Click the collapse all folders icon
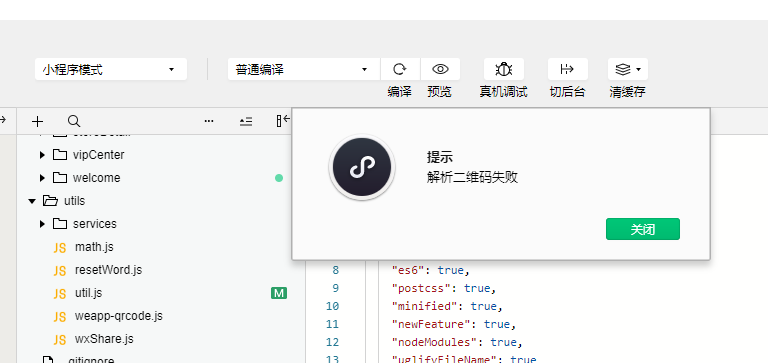The width and height of the screenshot is (768, 363). (246, 121)
